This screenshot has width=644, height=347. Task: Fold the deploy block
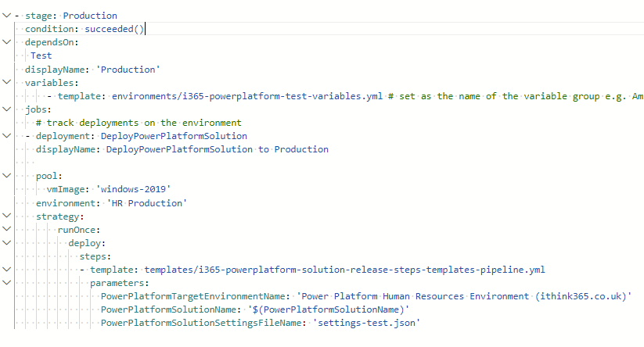pos(6,243)
